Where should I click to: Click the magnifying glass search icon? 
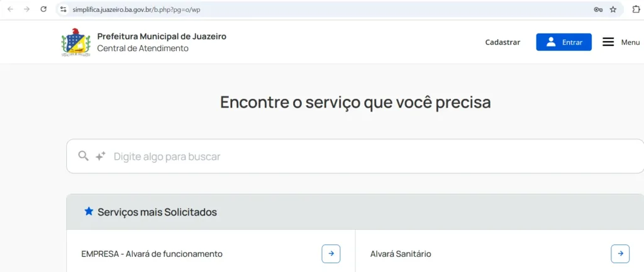[83, 156]
